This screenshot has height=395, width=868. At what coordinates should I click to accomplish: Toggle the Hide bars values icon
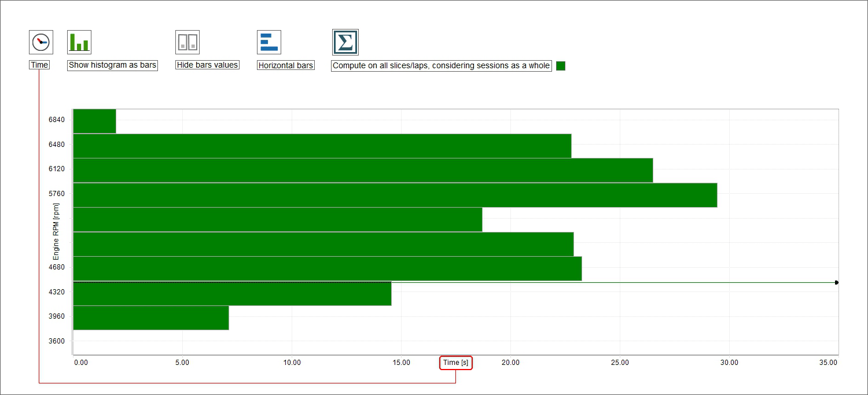click(187, 42)
